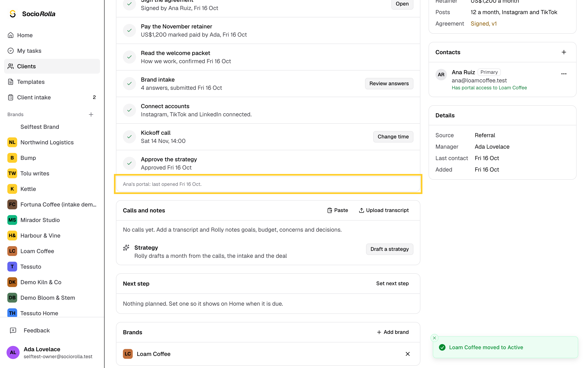
Task: Click Review answers for Brand intake
Action: coord(389,83)
